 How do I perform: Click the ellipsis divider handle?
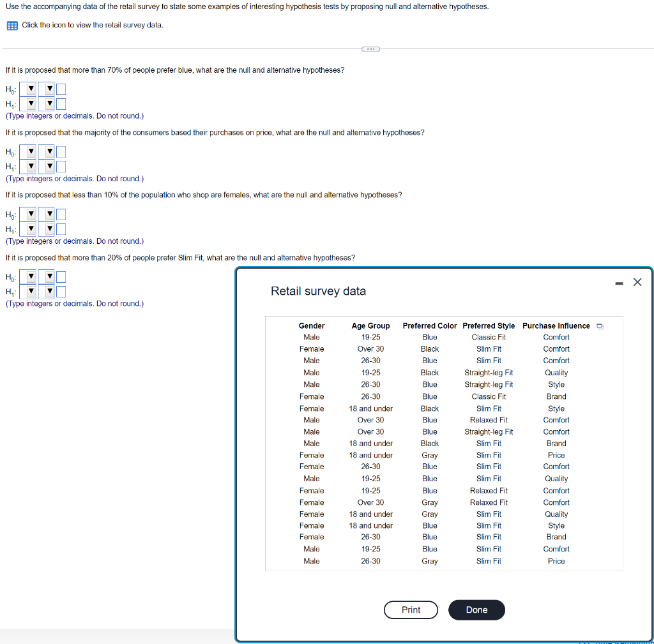click(x=370, y=49)
